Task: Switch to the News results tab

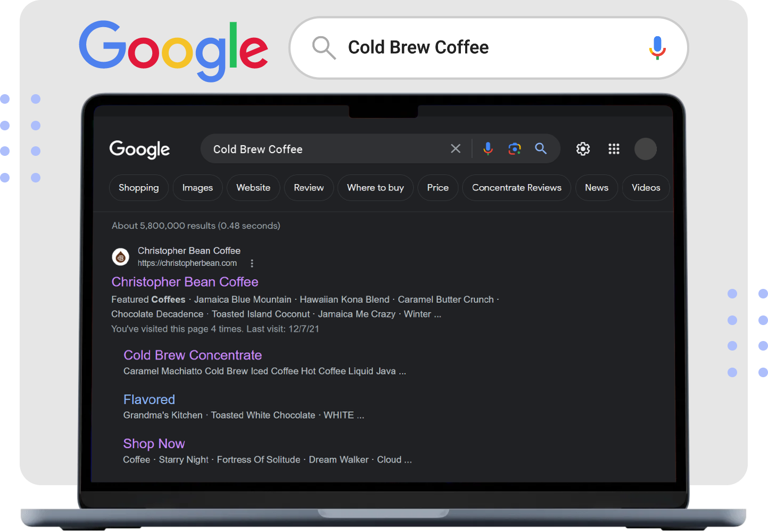Action: point(596,188)
